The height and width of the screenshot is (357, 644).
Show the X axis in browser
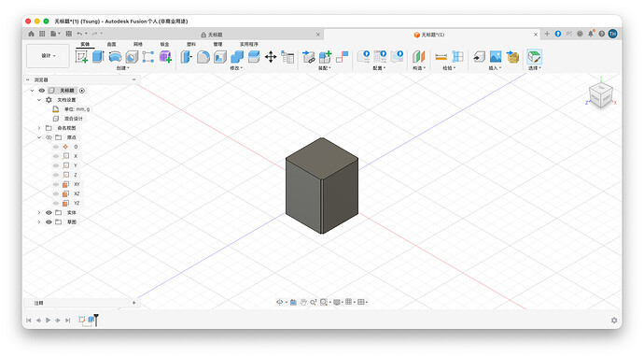click(56, 156)
